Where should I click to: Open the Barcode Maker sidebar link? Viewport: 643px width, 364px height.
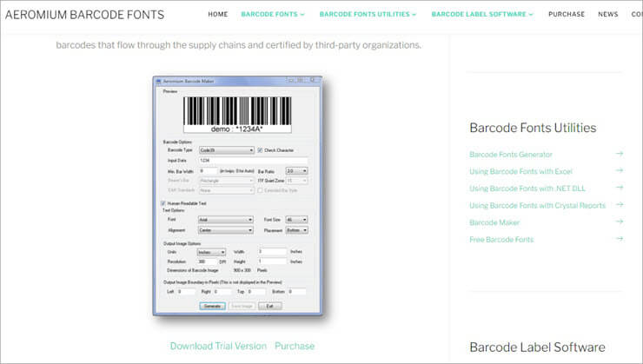[494, 222]
